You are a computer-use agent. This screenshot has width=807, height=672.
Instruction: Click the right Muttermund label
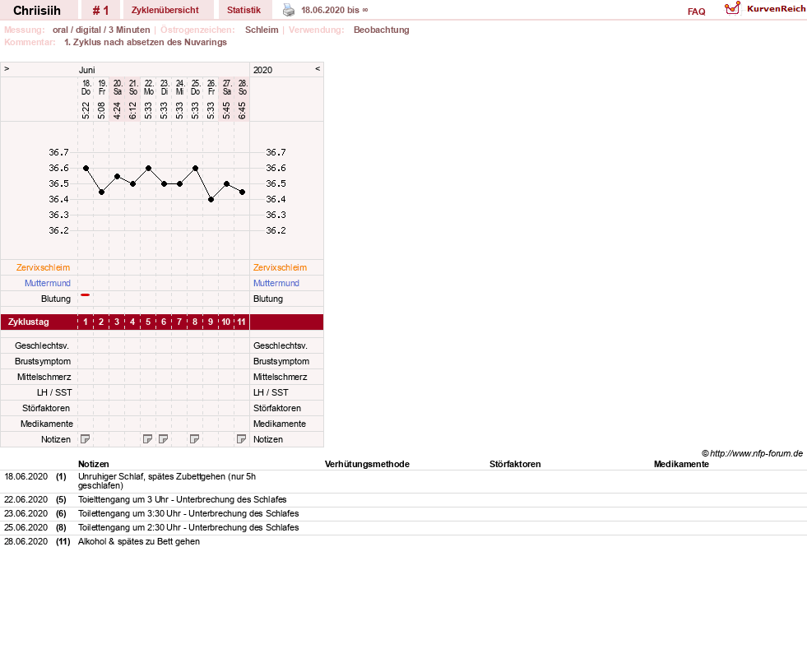276,283
